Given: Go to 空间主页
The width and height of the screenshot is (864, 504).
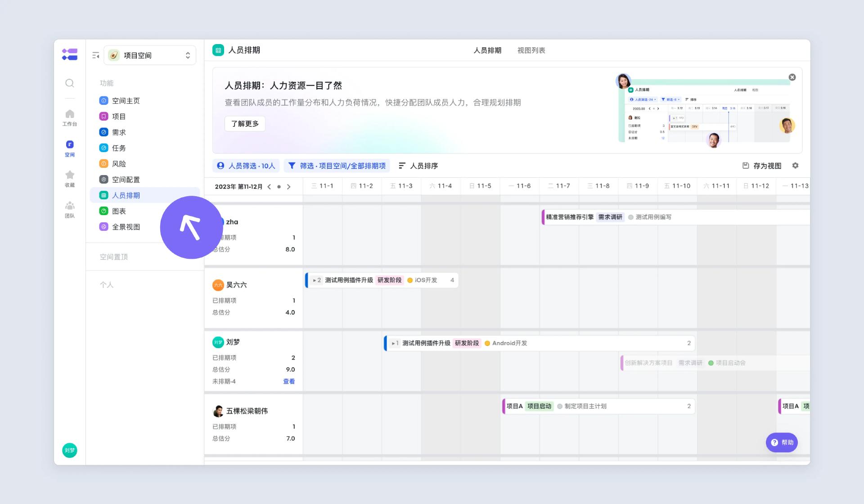Looking at the screenshot, I should click(x=126, y=100).
